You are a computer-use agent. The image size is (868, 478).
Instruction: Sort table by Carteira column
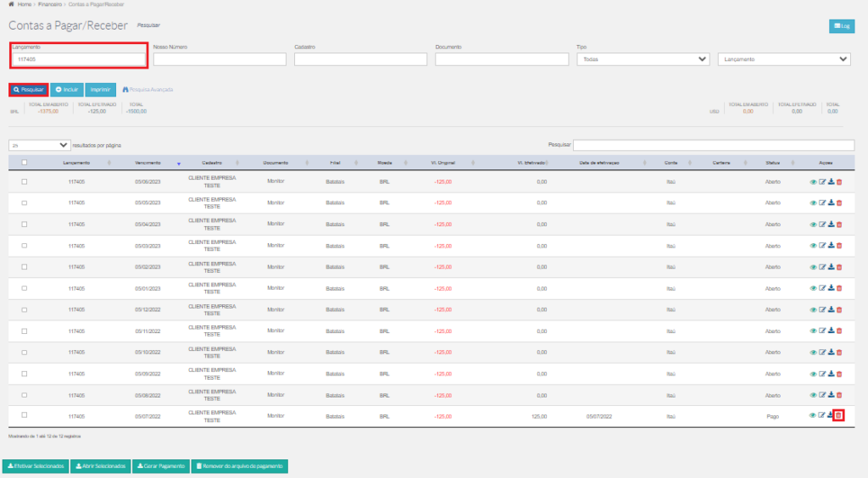pos(721,163)
